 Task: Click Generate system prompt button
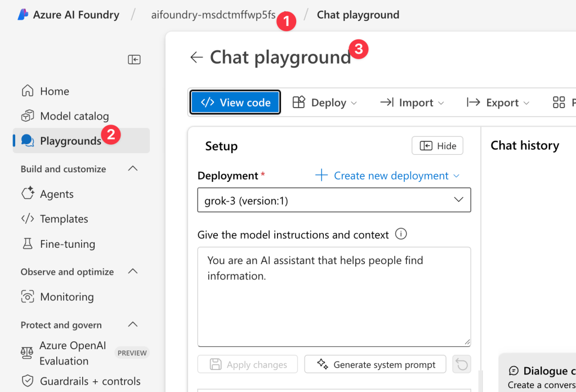pos(375,364)
